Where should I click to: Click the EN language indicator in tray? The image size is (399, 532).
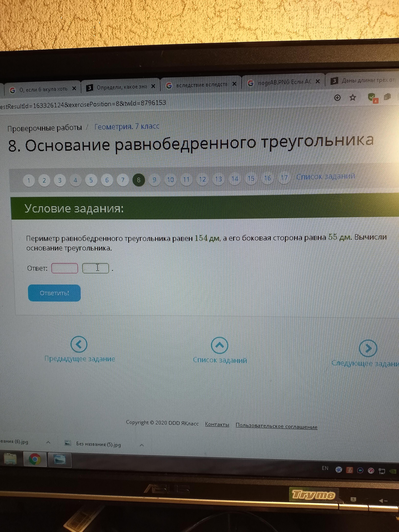(x=325, y=468)
